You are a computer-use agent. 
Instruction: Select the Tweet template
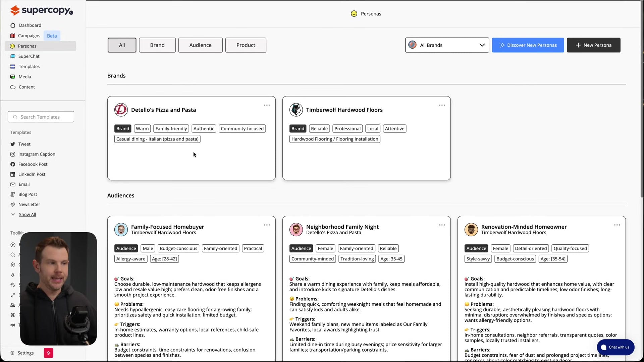[x=20, y=144]
